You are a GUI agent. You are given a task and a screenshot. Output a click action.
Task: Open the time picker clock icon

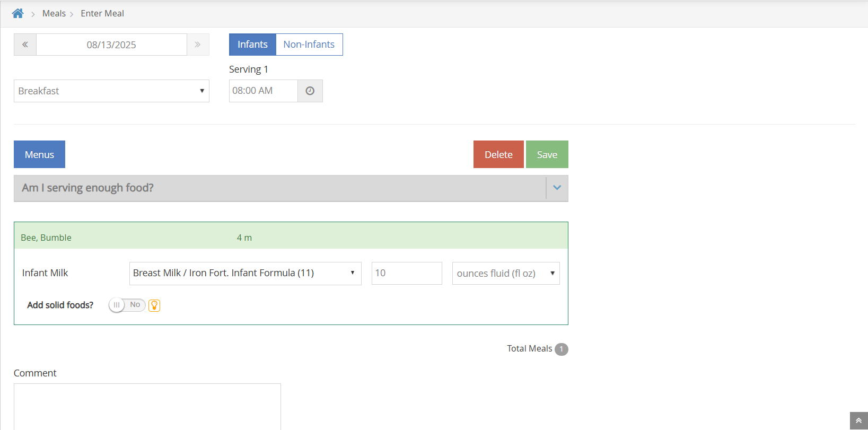coord(310,91)
